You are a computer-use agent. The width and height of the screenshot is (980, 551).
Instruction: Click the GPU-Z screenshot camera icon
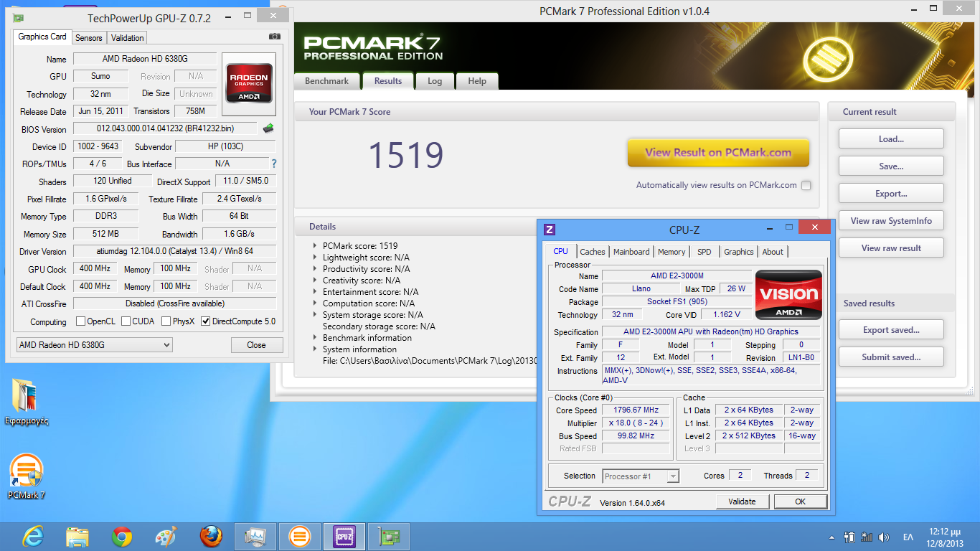(x=275, y=37)
